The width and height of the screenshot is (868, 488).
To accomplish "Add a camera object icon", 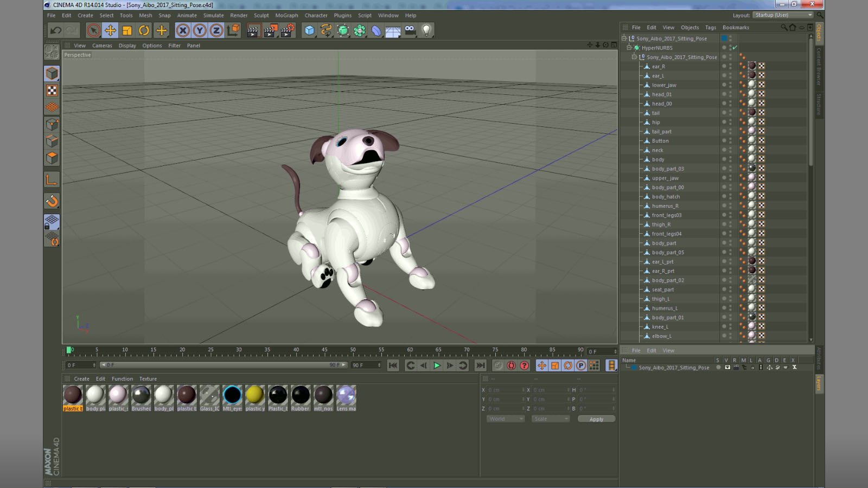I will (x=410, y=30).
